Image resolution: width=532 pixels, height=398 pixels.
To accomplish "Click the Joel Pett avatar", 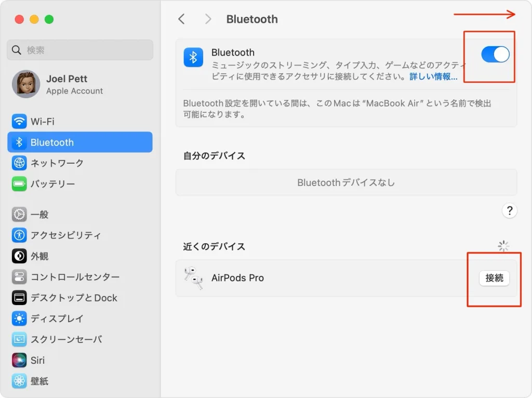I will click(x=26, y=84).
